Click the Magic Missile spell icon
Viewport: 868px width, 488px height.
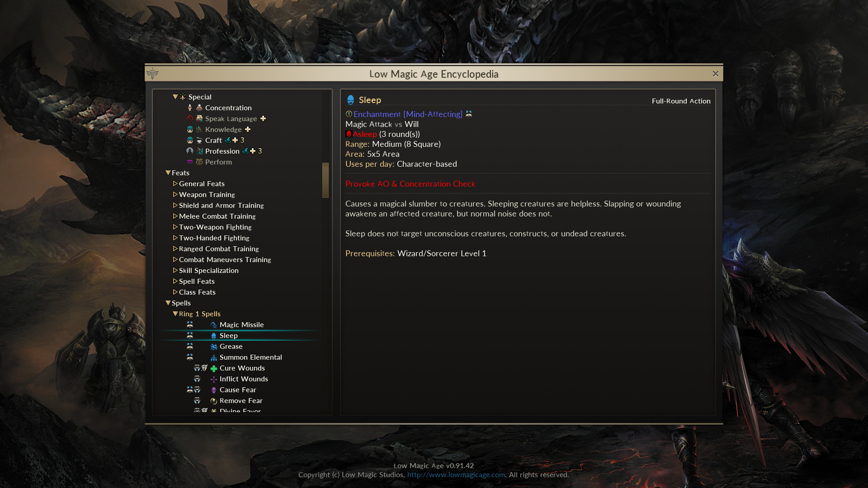(x=214, y=325)
